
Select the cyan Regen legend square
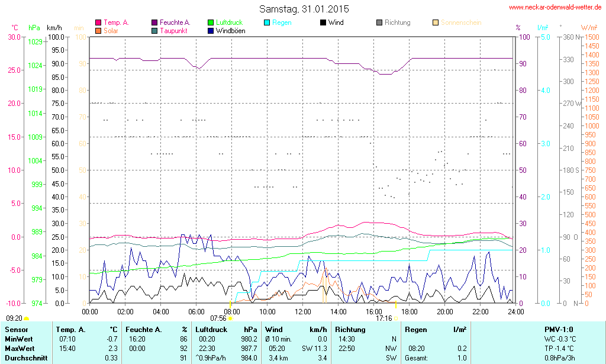(x=267, y=22)
